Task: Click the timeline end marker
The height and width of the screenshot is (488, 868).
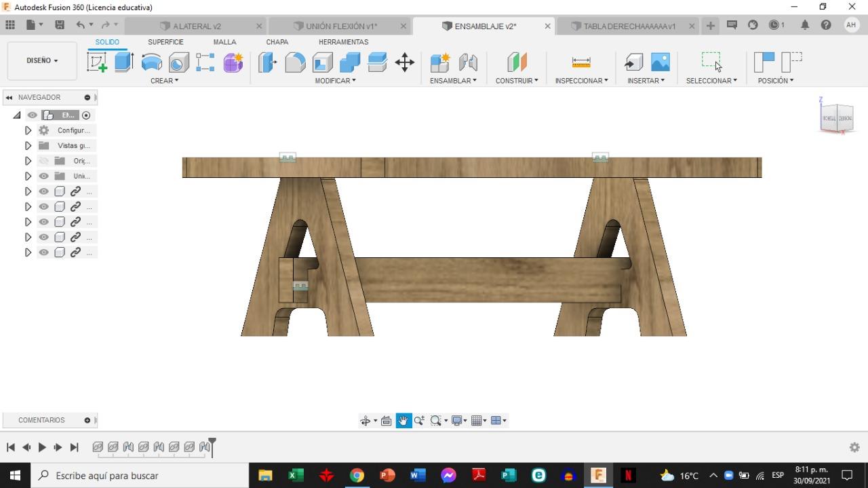Action: click(x=212, y=447)
